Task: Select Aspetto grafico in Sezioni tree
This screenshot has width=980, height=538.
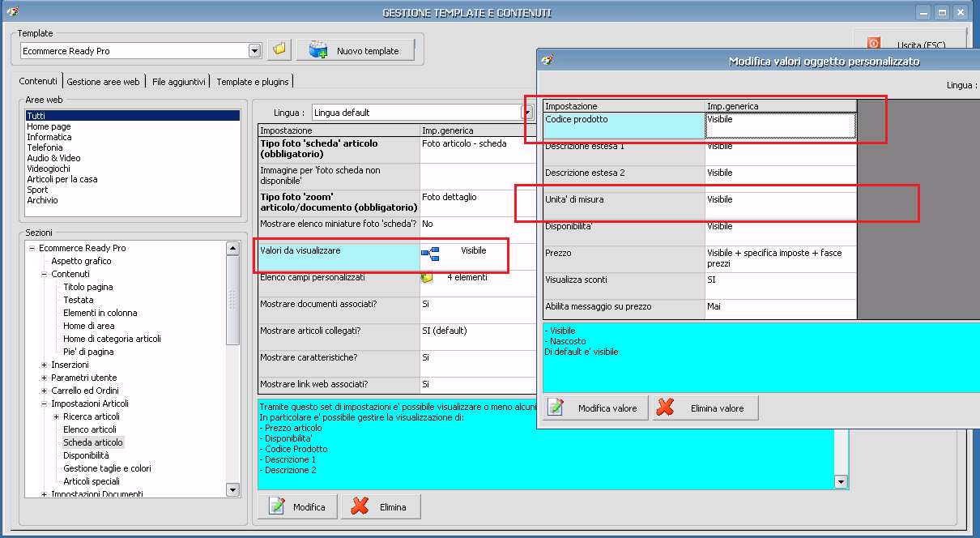Action: [81, 261]
